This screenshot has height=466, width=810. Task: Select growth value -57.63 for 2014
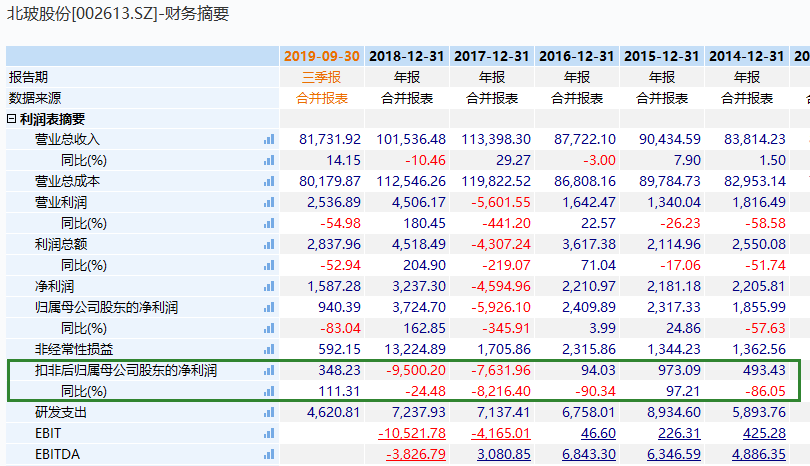766,329
